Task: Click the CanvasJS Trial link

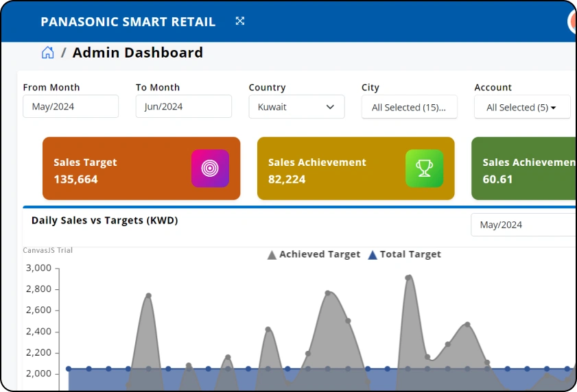Action: [47, 250]
